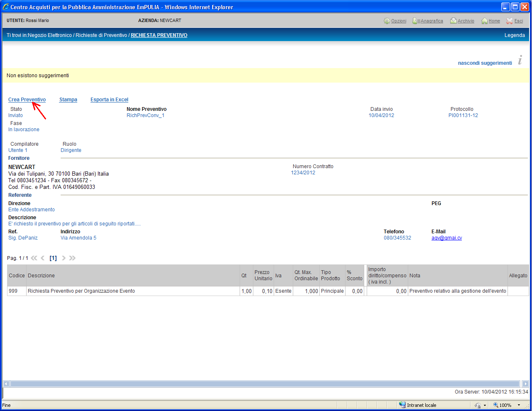Click the Esci exit icon

tap(510, 21)
